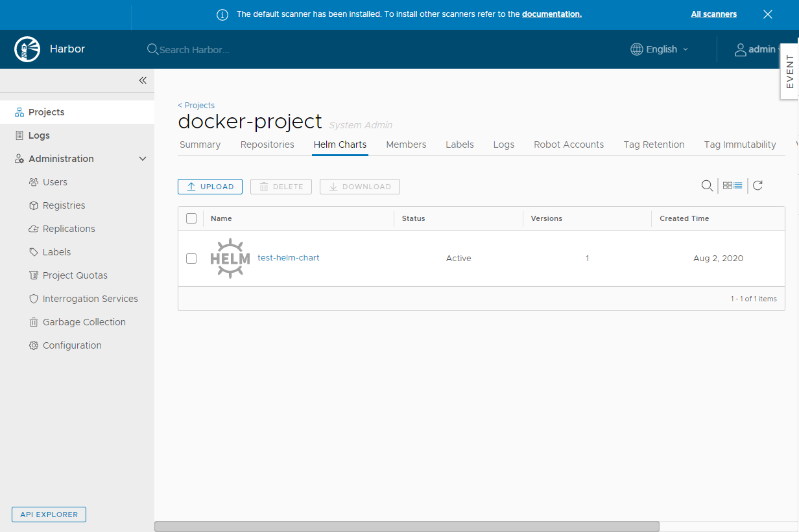Click the Garbage Collection trash icon
The height and width of the screenshot is (532, 799).
[34, 322]
